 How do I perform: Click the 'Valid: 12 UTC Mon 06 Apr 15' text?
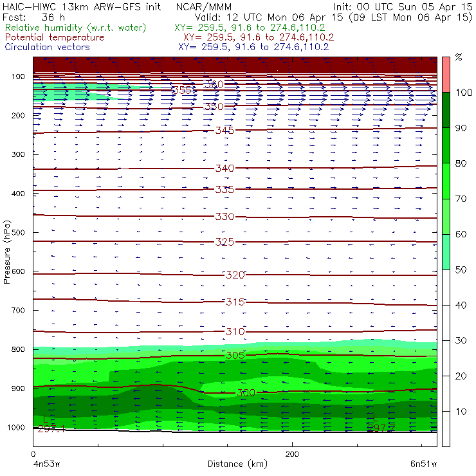pyautogui.click(x=270, y=17)
